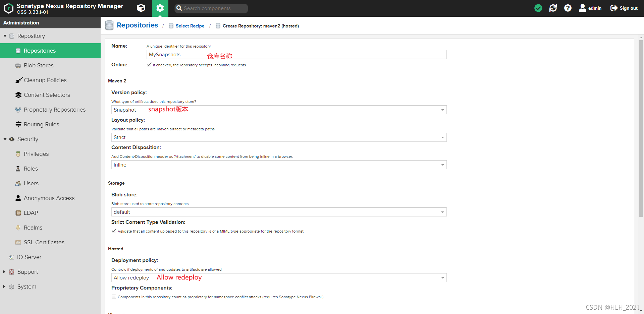Select Repositories in the sidebar
Image resolution: width=644 pixels, height=314 pixels.
click(x=50, y=51)
